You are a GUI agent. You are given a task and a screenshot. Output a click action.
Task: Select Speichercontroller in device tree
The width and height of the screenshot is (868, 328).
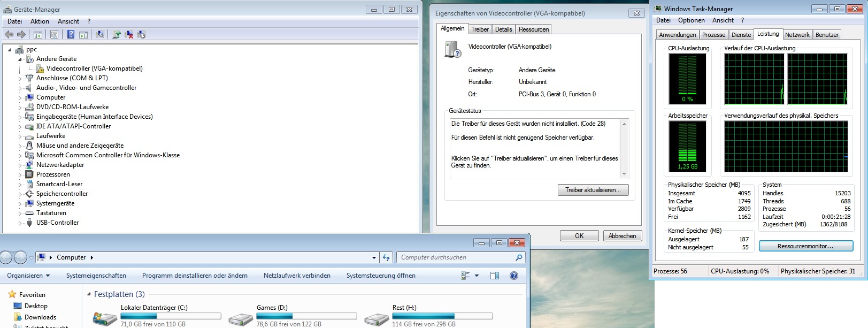click(x=62, y=194)
